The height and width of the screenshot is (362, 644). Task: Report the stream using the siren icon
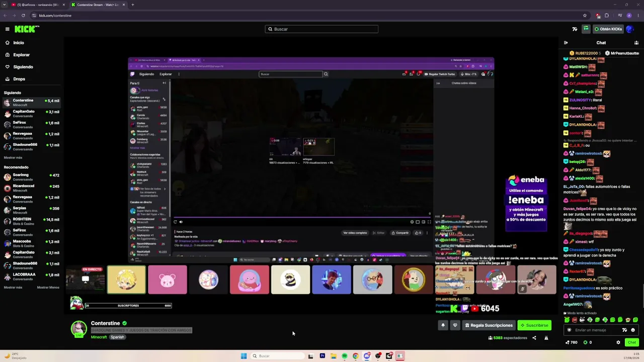coord(546,338)
